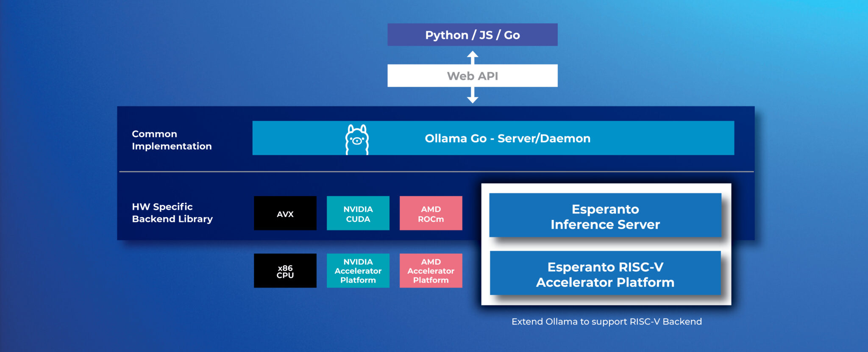Click the AMD Accelerator Platform block
Image resolution: width=868 pixels, height=352 pixels.
coord(431,271)
